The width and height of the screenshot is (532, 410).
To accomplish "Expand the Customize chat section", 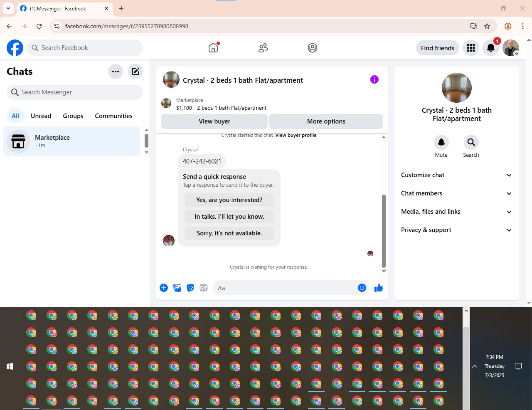I will [x=457, y=175].
